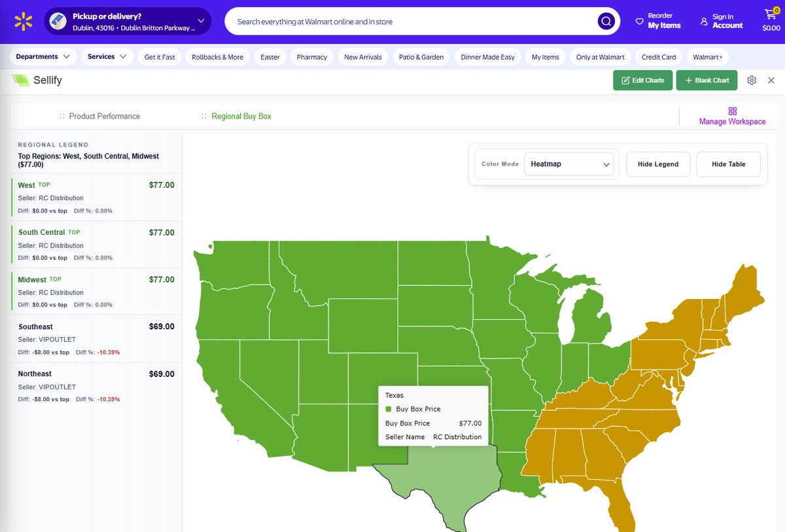Click the Reorder heart icon

tap(639, 22)
